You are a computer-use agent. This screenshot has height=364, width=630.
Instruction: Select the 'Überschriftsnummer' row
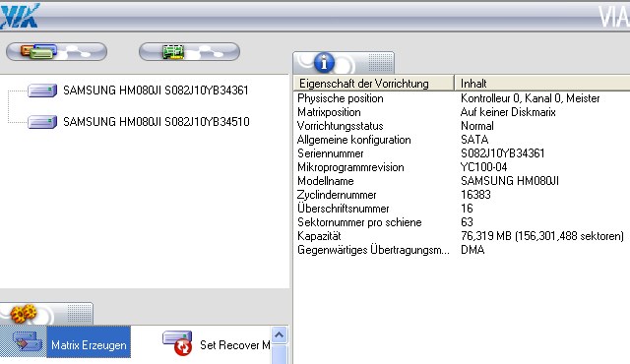tap(462, 209)
